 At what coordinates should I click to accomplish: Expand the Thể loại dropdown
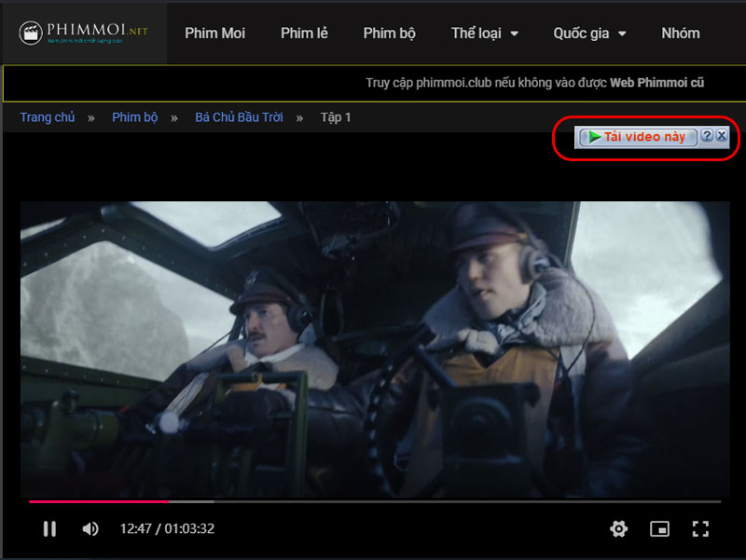pos(484,34)
